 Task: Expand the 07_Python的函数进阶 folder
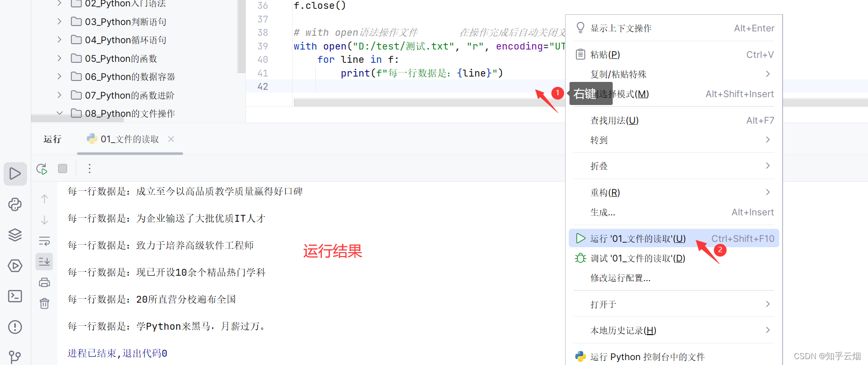point(59,95)
